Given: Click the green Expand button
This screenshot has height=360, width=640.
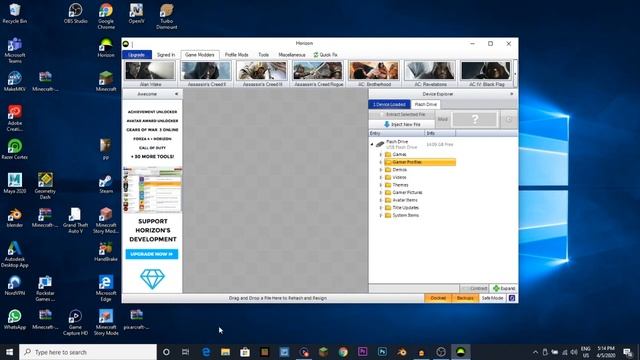Looking at the screenshot, I should pyautogui.click(x=504, y=289).
